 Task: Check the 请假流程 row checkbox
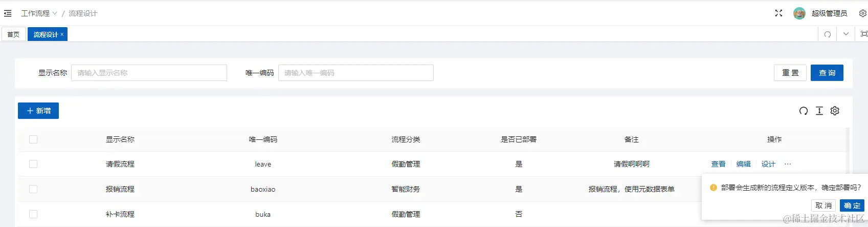pos(33,164)
